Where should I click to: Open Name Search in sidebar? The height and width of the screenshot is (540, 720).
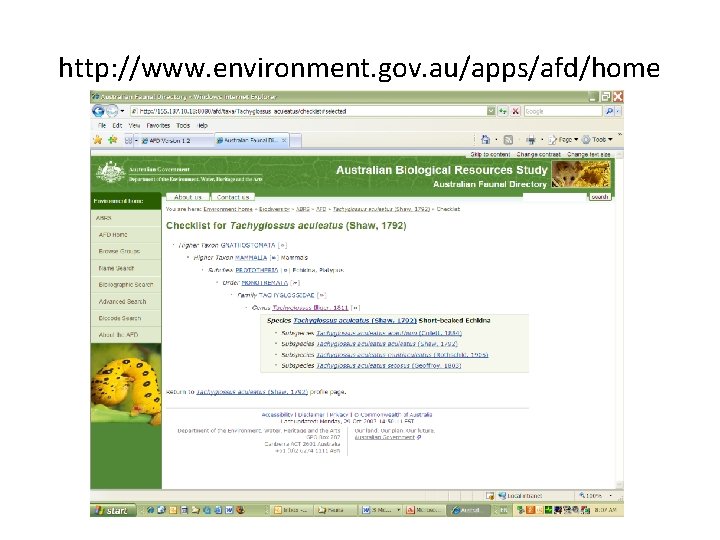[x=126, y=268]
